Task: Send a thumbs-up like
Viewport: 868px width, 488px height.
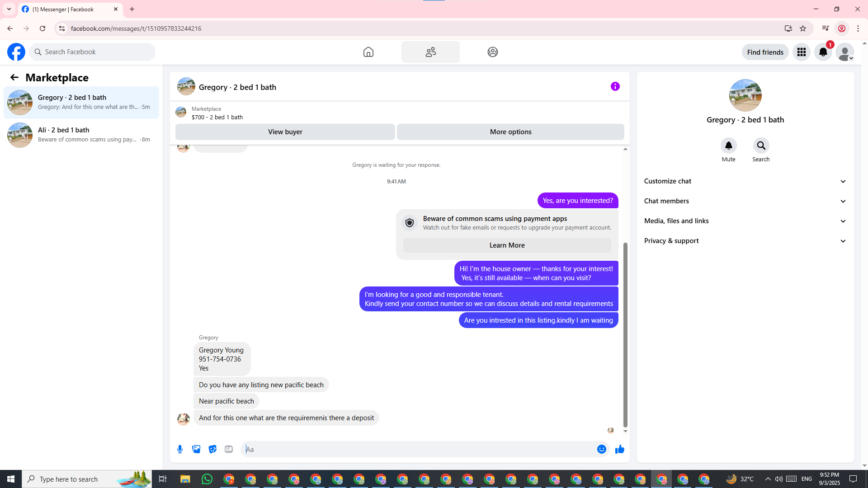Action: coord(620,449)
